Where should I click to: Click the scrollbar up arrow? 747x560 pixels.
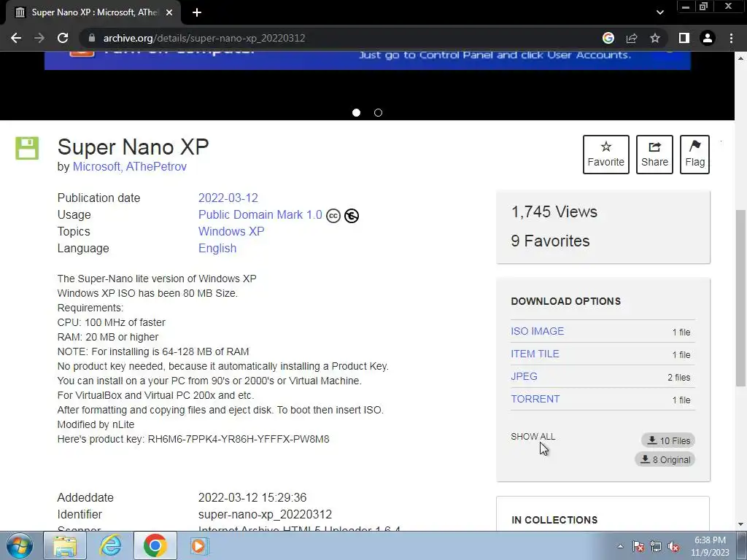coord(741,58)
